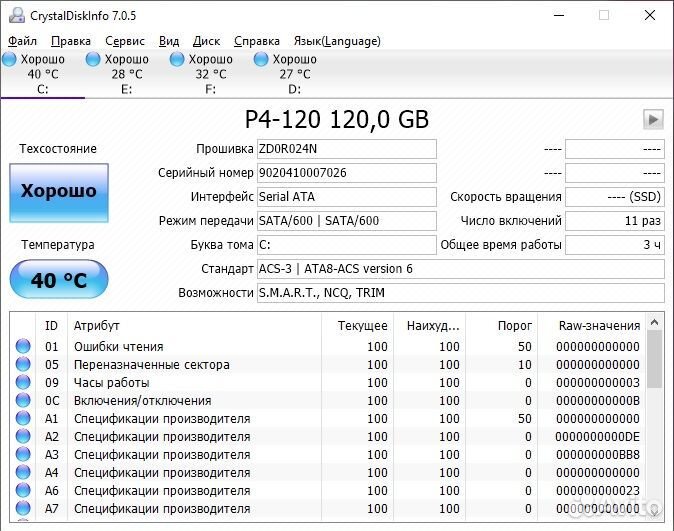674x531 pixels.
Task: Click the ID column header
Action: [51, 326]
